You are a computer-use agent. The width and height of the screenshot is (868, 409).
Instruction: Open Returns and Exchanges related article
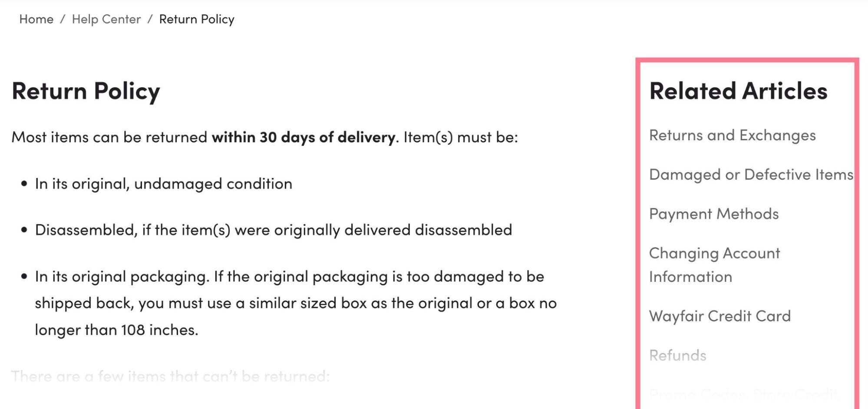[x=733, y=135]
